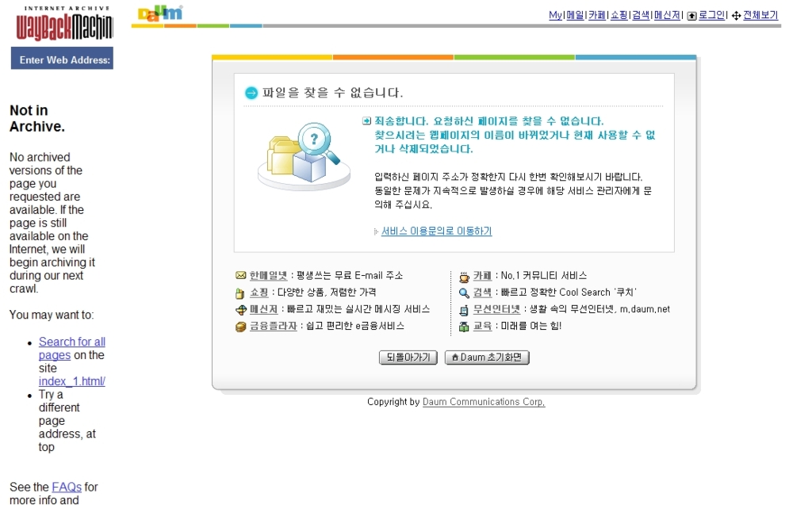This screenshot has width=812, height=505.
Task: Open the 무선인터넷 service link
Action: [496, 309]
